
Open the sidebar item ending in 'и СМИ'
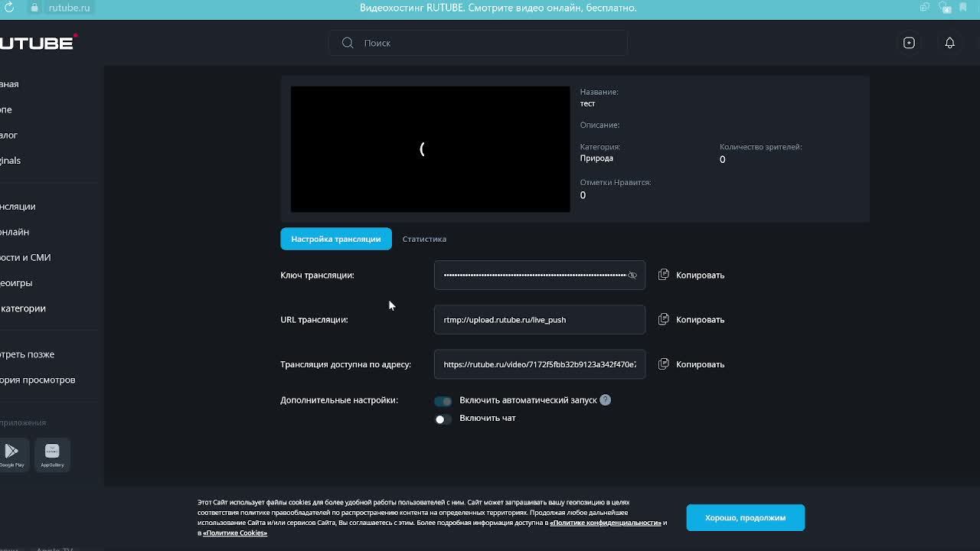click(25, 257)
